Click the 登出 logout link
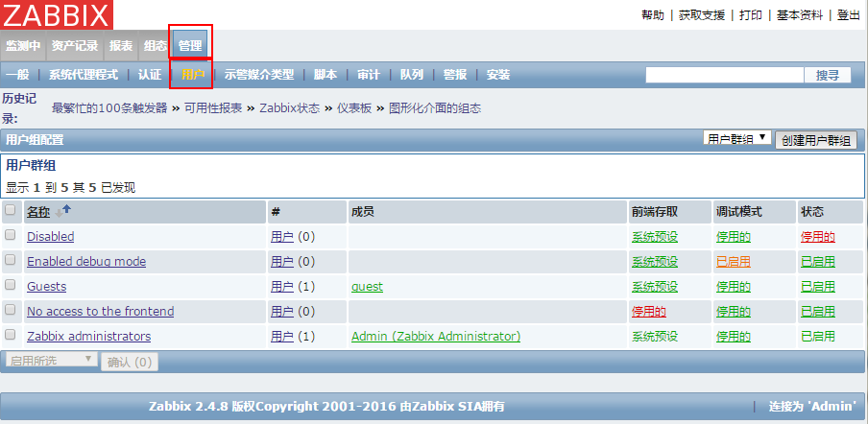This screenshot has width=868, height=424. coord(849,15)
